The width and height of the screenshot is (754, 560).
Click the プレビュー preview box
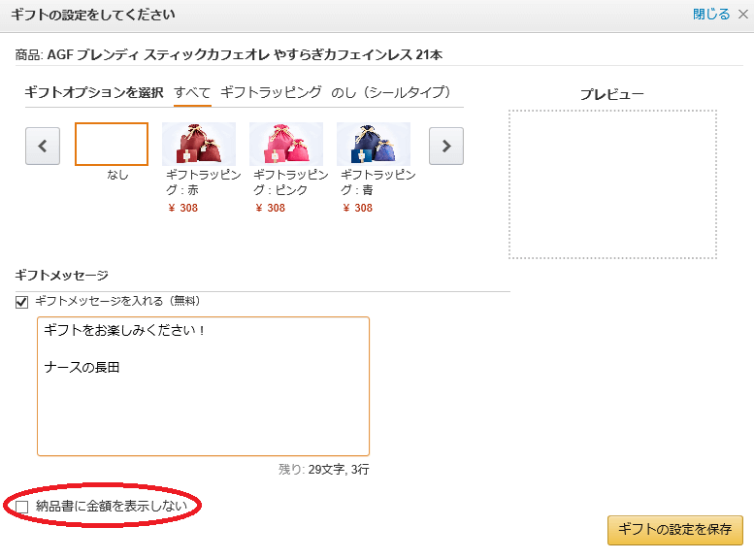coord(612,184)
